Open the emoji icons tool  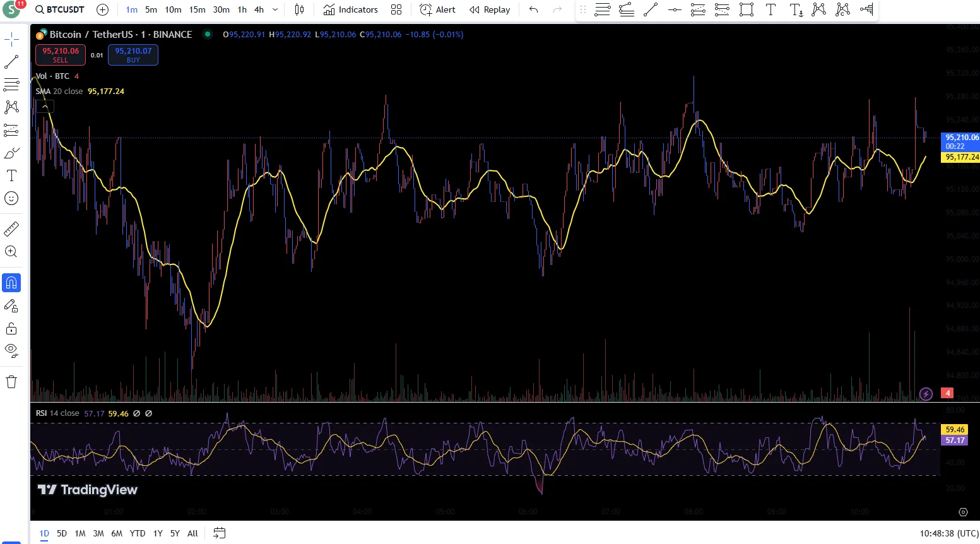coord(11,198)
